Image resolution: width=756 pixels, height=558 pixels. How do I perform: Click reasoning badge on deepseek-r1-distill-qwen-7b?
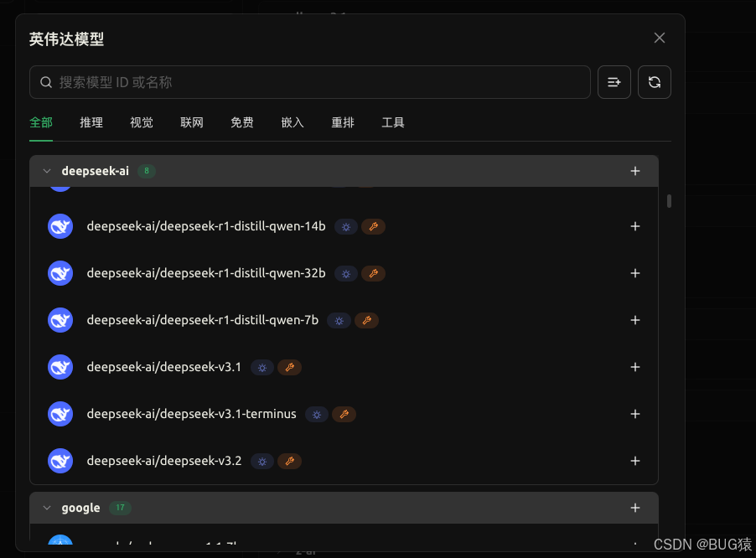coord(339,320)
